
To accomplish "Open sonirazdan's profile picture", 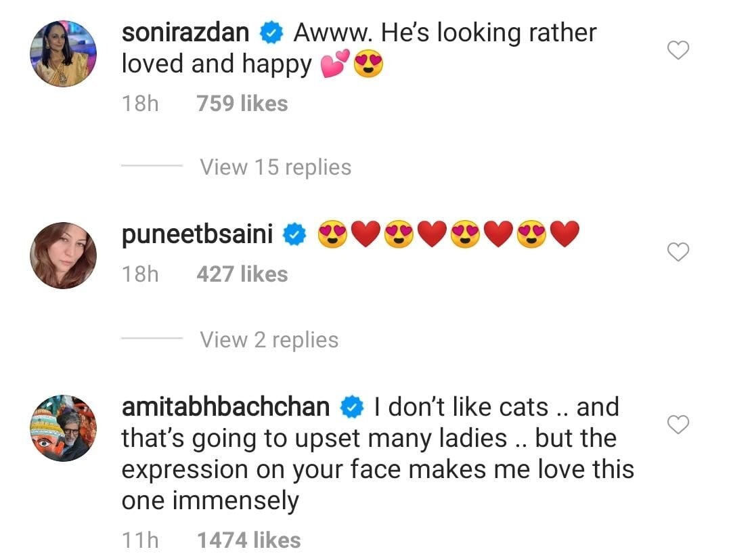I will point(64,53).
